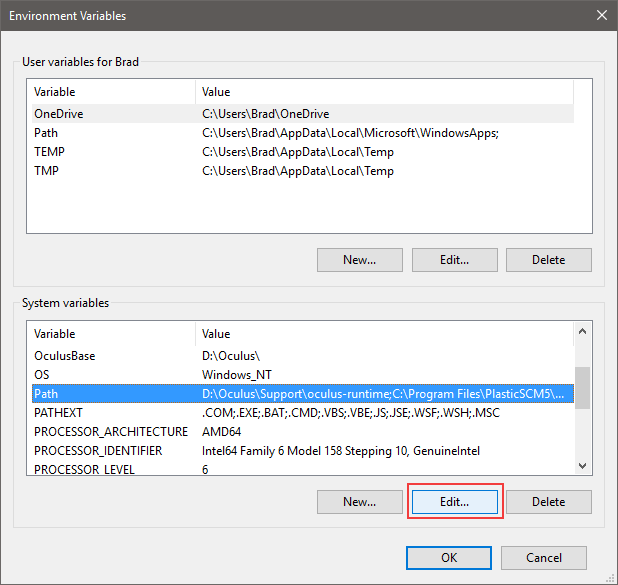Click Edit under User variables for Brad

pyautogui.click(x=454, y=260)
